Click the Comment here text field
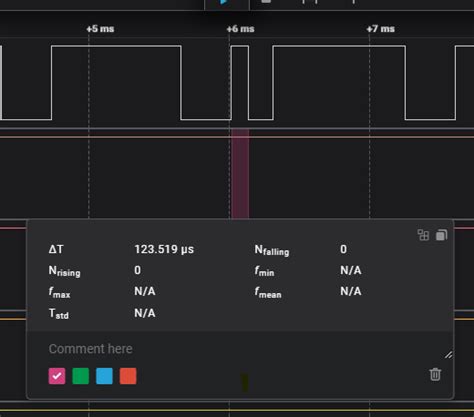Viewport: 474px width, 417px height. click(240, 349)
